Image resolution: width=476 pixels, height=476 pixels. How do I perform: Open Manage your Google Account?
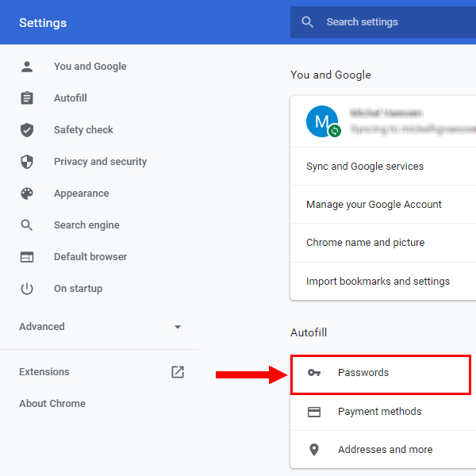[x=383, y=205]
